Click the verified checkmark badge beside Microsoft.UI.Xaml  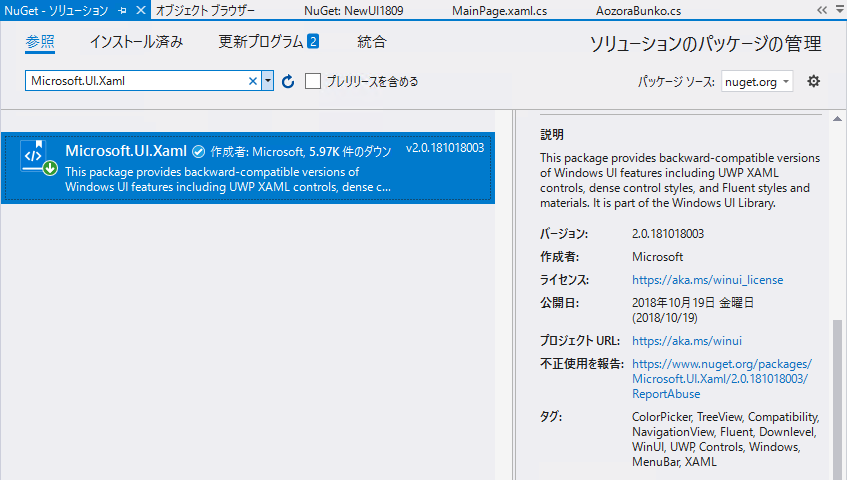(199, 152)
